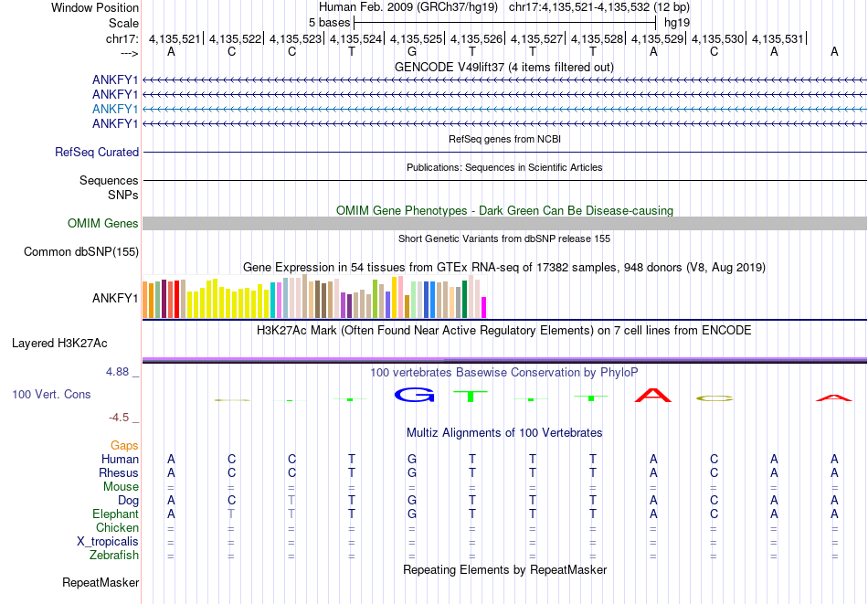The height and width of the screenshot is (604, 868).
Task: Click the Sequences track black line
Action: pyautogui.click(x=504, y=181)
